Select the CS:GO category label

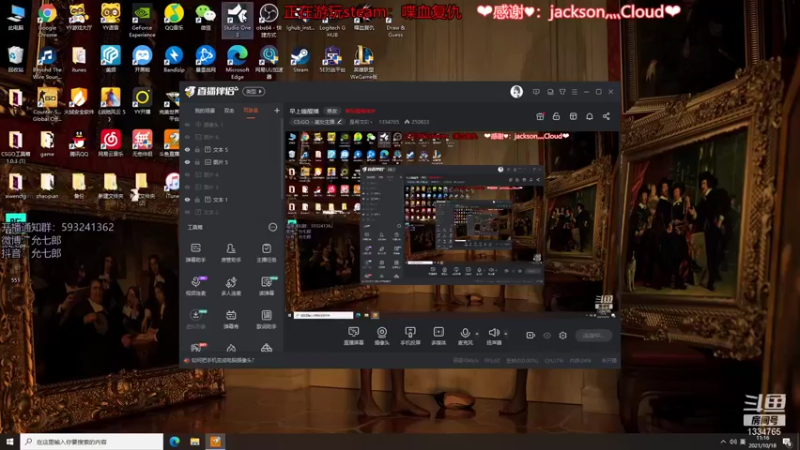[314, 122]
